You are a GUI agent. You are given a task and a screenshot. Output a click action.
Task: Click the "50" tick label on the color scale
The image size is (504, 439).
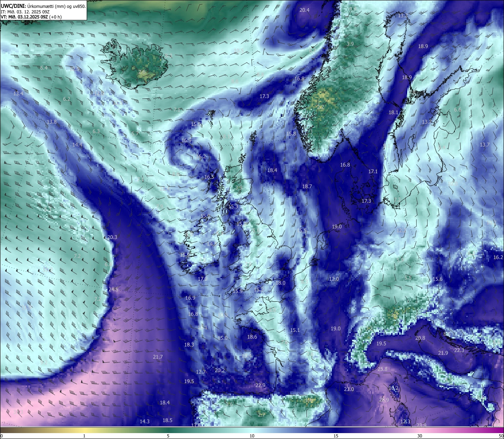[x=500, y=436]
